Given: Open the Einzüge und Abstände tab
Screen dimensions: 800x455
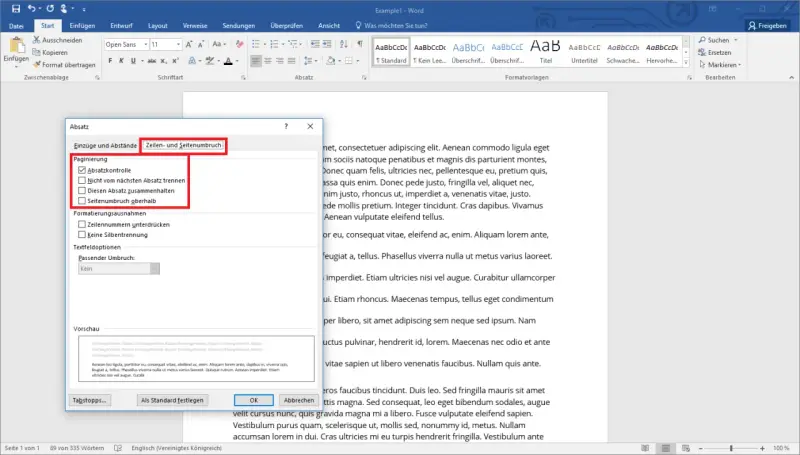Looking at the screenshot, I should tap(105, 145).
